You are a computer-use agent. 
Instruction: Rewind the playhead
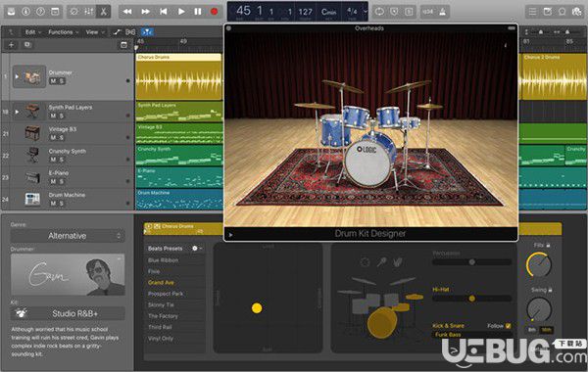click(x=127, y=12)
